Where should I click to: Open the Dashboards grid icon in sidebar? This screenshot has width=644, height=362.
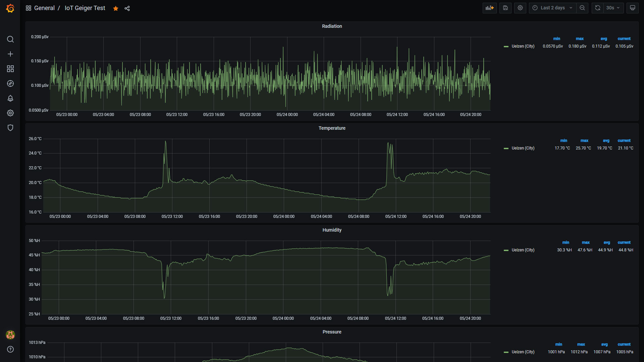tap(10, 69)
